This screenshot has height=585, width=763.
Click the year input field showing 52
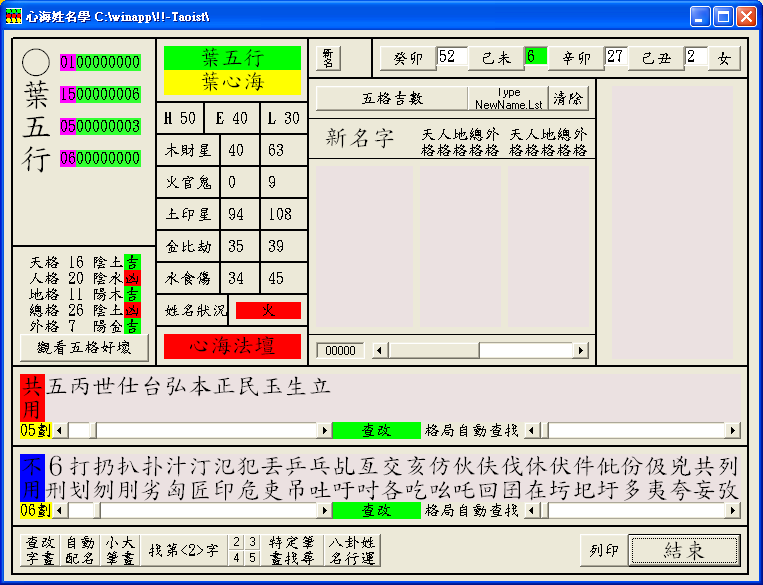point(452,56)
